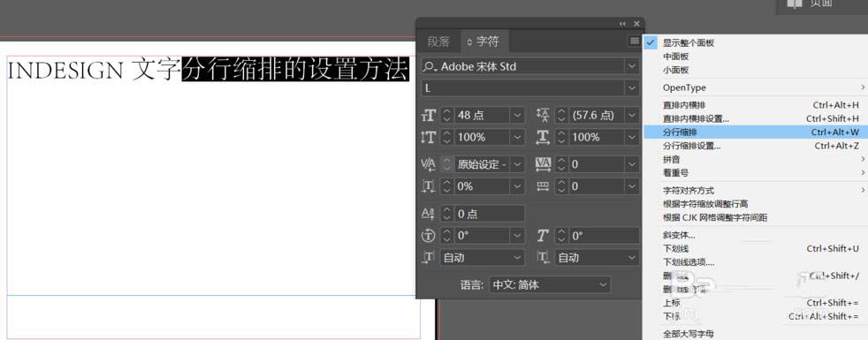
Task: Expand the 拼音 submenu
Action: (756, 159)
